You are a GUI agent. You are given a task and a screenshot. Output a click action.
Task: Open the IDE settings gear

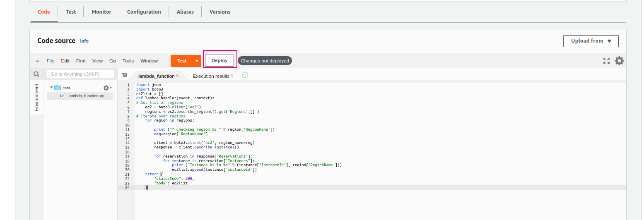tap(619, 61)
